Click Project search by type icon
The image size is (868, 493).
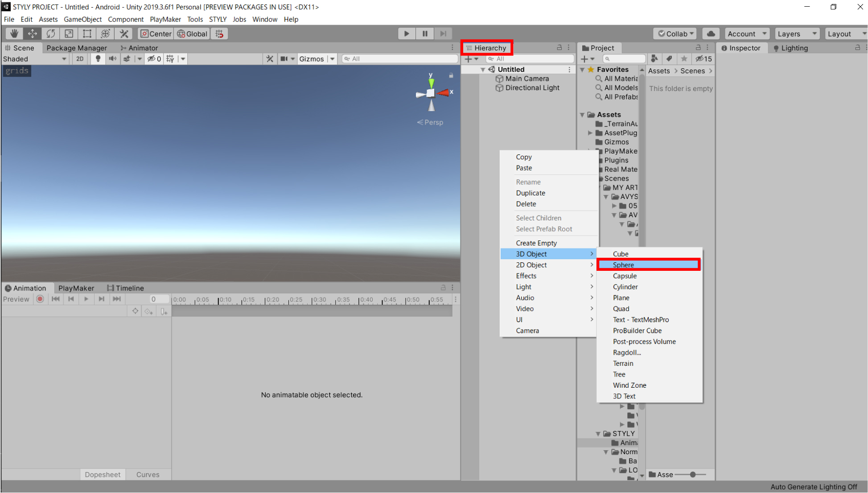pos(654,58)
